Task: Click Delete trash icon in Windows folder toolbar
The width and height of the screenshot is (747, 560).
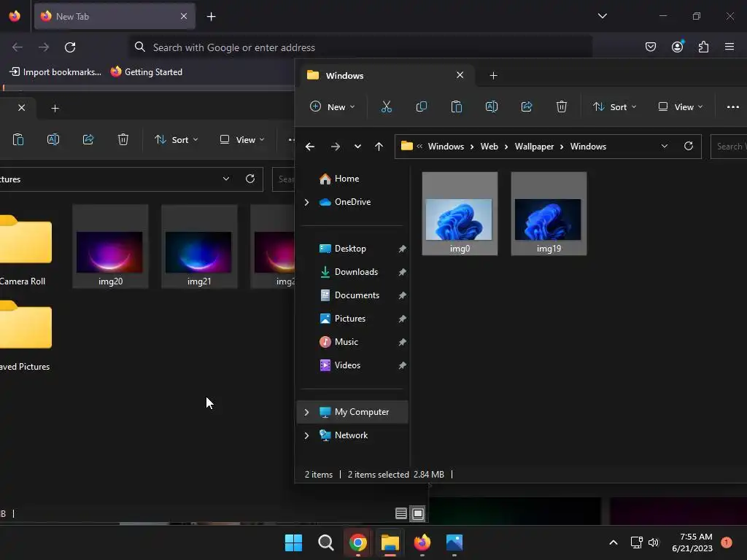Action: coord(562,106)
